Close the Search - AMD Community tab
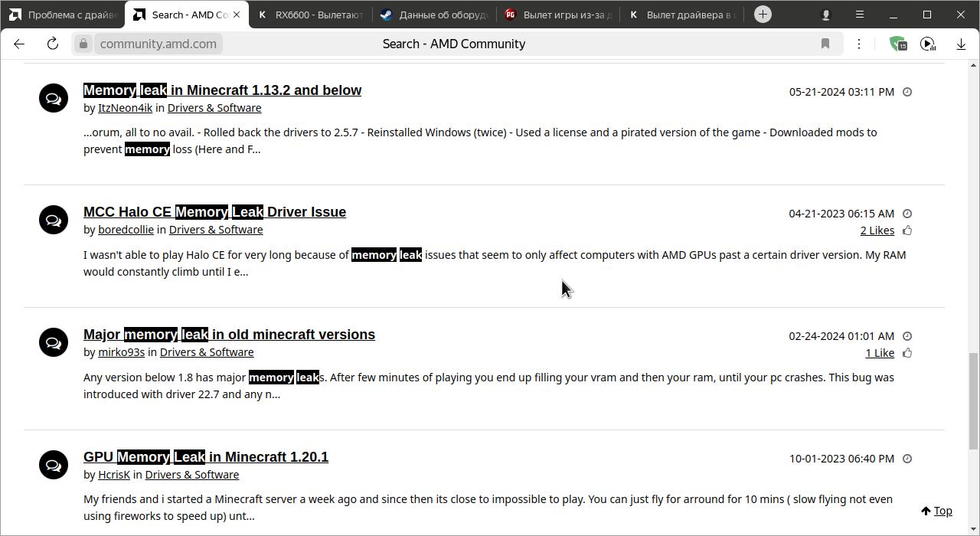The image size is (980, 536). coord(237,15)
